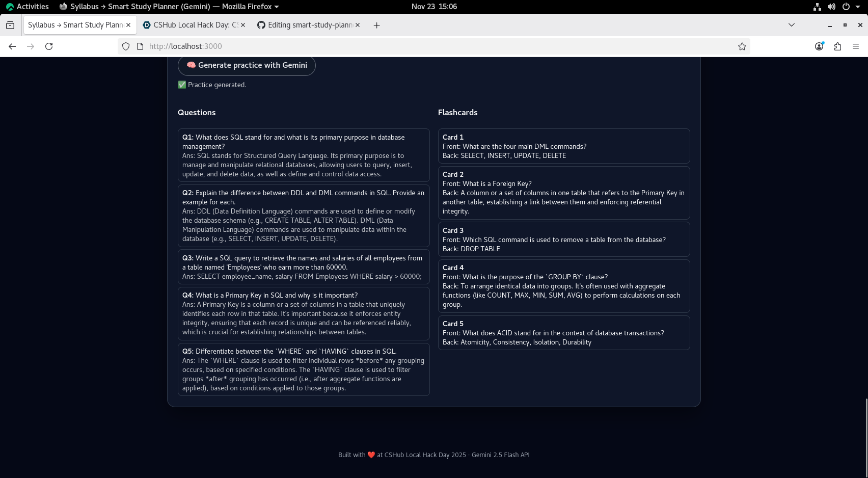This screenshot has height=478, width=868.
Task: Select question Q2 on DDL and DML difference
Action: (x=304, y=216)
